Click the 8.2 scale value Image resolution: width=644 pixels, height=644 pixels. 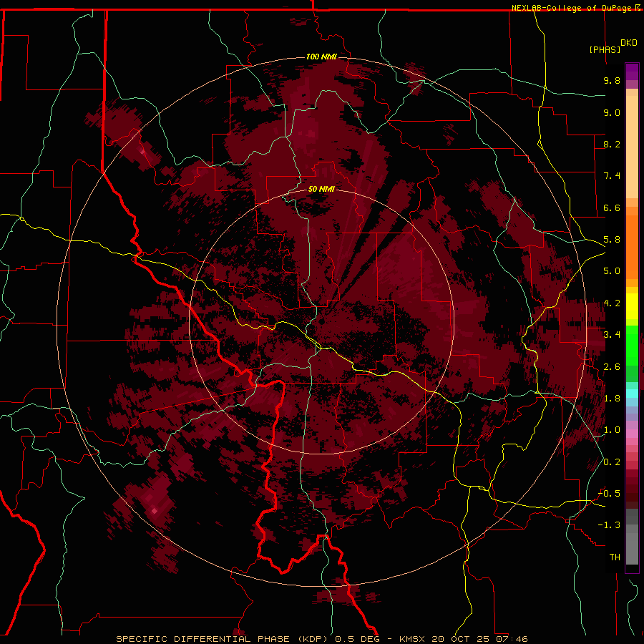coord(612,144)
